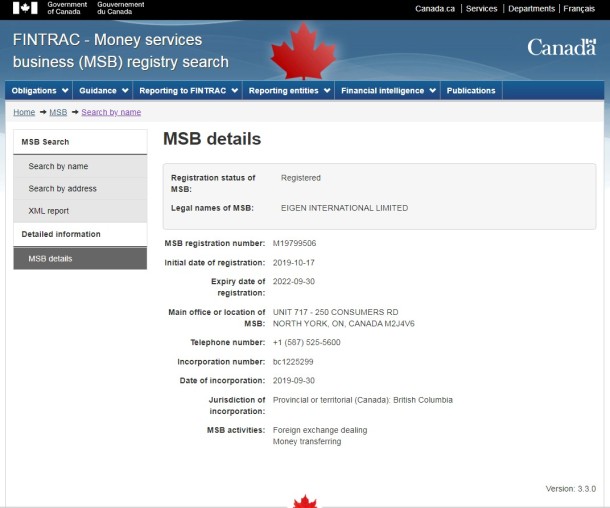Viewport: 610px width, 508px height.
Task: Go to Home breadcrumb link
Action: 24,112
